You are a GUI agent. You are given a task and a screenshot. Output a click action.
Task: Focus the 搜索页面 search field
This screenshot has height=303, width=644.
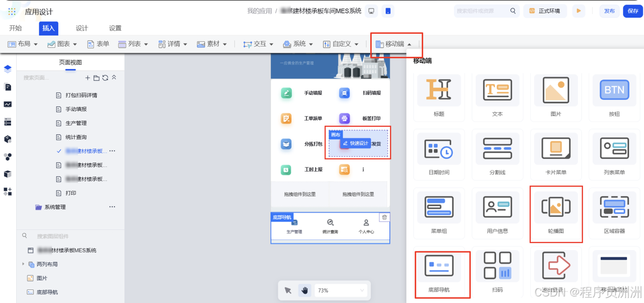[50, 78]
